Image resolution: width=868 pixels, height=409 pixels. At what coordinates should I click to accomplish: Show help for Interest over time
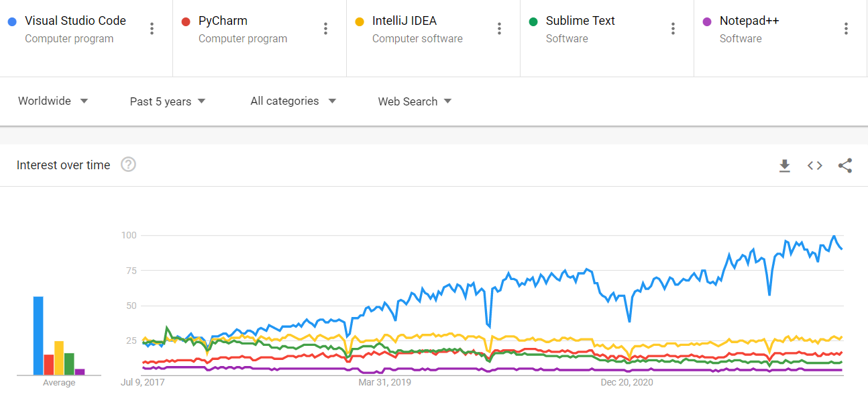point(129,165)
